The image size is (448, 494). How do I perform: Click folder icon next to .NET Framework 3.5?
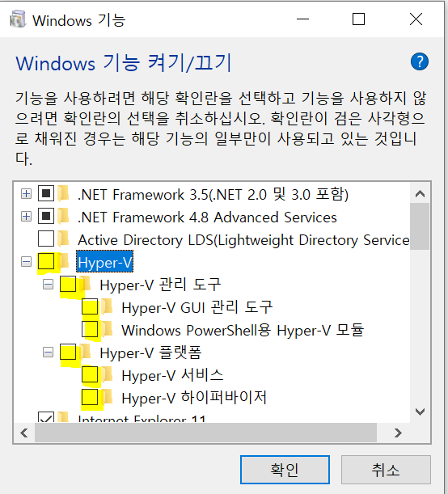[x=64, y=193]
